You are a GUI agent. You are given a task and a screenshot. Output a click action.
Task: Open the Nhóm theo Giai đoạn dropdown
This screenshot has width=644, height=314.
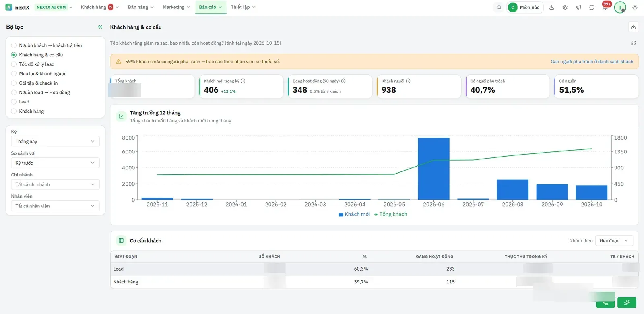tap(614, 241)
